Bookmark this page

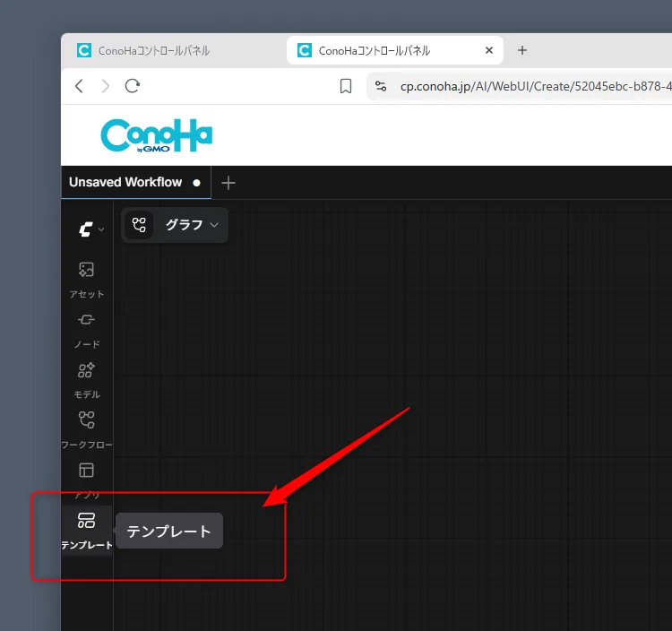[346, 86]
